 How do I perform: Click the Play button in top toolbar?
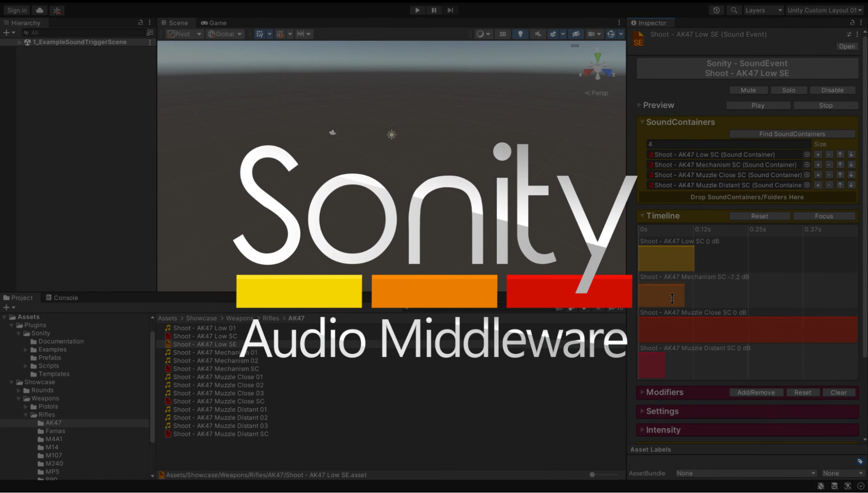point(417,10)
